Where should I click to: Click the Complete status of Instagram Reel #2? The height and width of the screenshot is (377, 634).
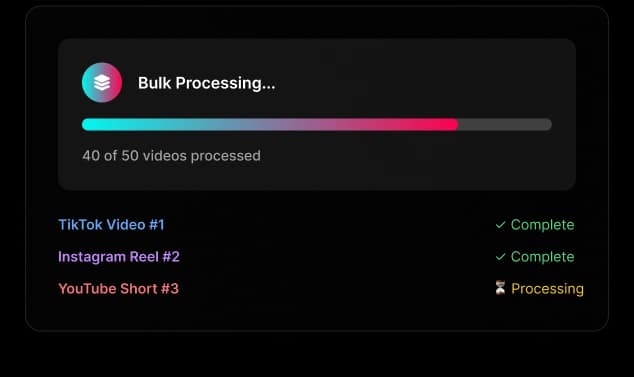coord(542,257)
